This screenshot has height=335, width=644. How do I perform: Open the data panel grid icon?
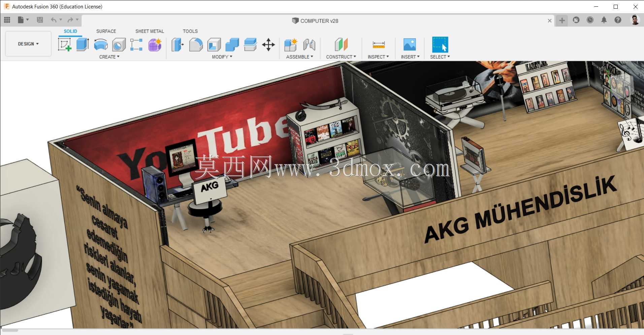click(7, 20)
